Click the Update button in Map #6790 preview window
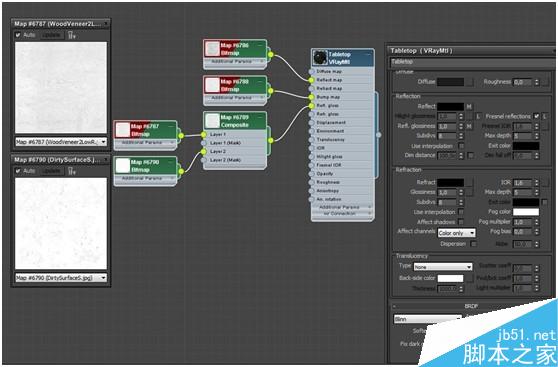This screenshot has width=558, height=367. coord(52,171)
